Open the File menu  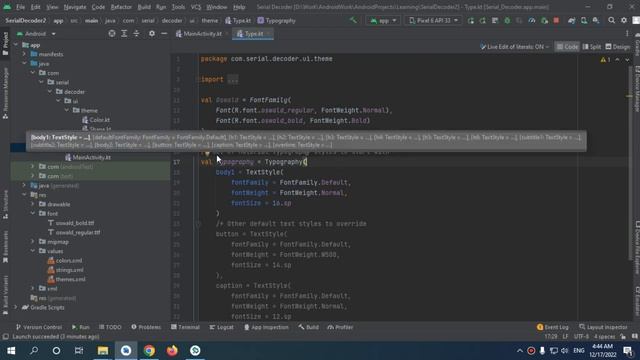(20, 7)
